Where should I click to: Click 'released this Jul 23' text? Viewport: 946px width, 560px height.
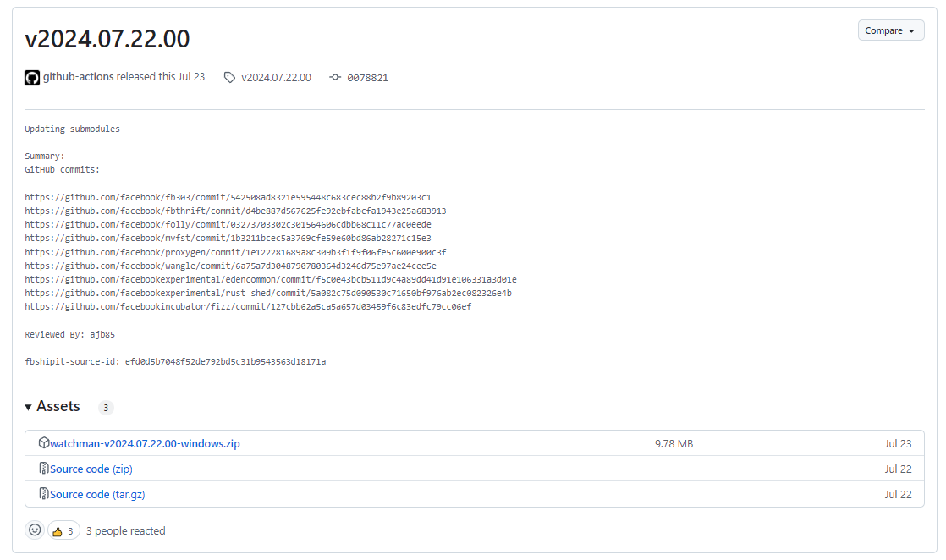(161, 77)
